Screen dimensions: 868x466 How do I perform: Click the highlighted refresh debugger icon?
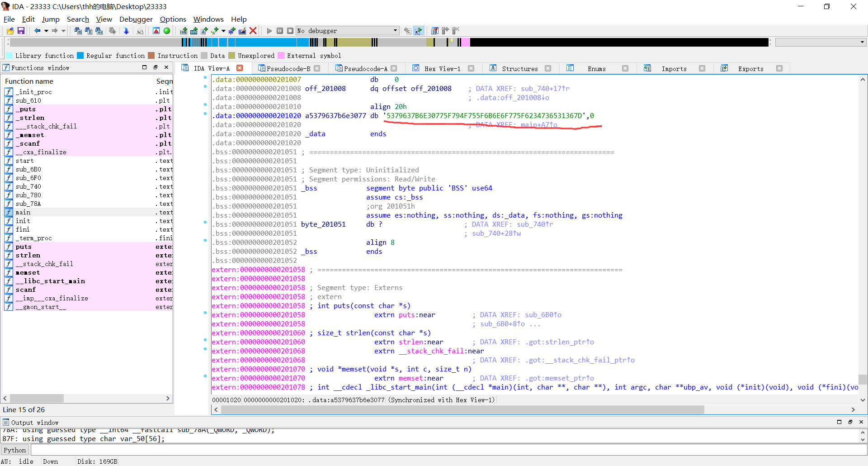click(x=419, y=31)
